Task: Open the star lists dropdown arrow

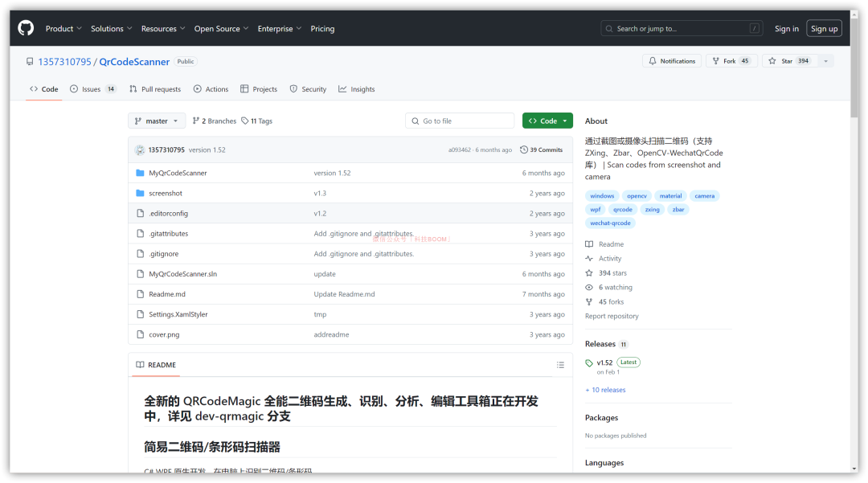Action: (825, 61)
